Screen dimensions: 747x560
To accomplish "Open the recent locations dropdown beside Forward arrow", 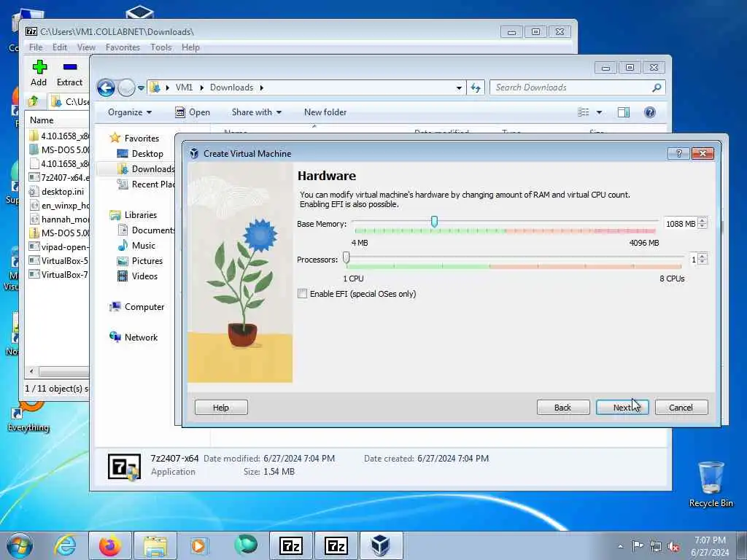I will tap(141, 87).
